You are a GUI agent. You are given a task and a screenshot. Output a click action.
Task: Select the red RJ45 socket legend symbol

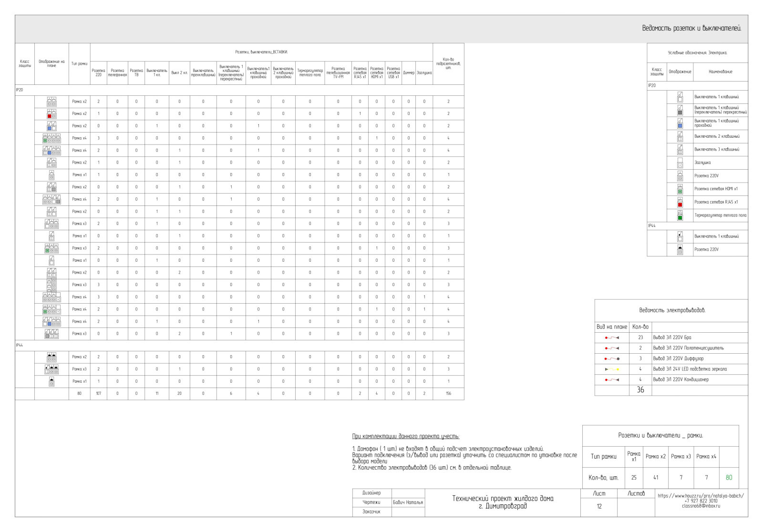680,202
